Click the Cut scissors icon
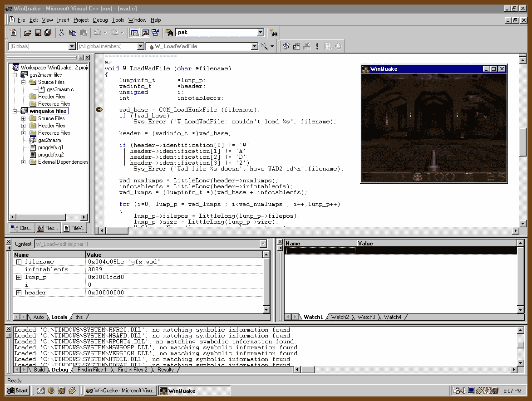Screen dimensions: 532x401 click(61, 33)
